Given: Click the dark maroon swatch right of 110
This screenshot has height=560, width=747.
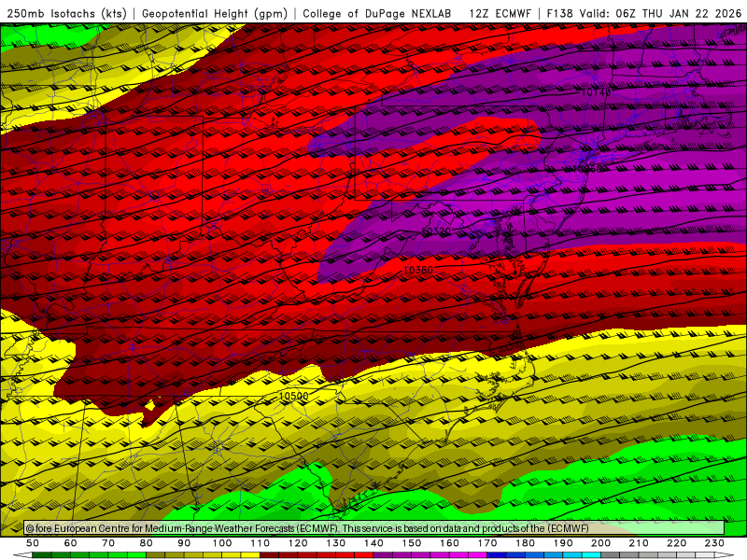Looking at the screenshot, I should pos(269,555).
